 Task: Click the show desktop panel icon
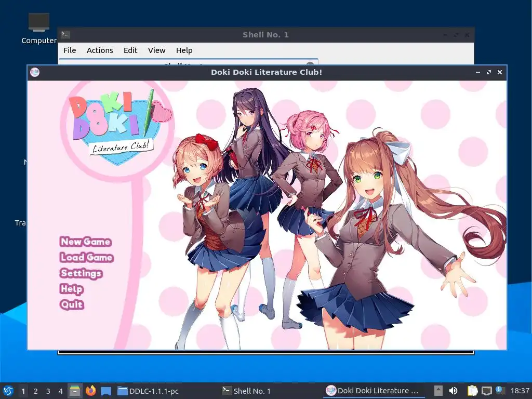point(106,391)
